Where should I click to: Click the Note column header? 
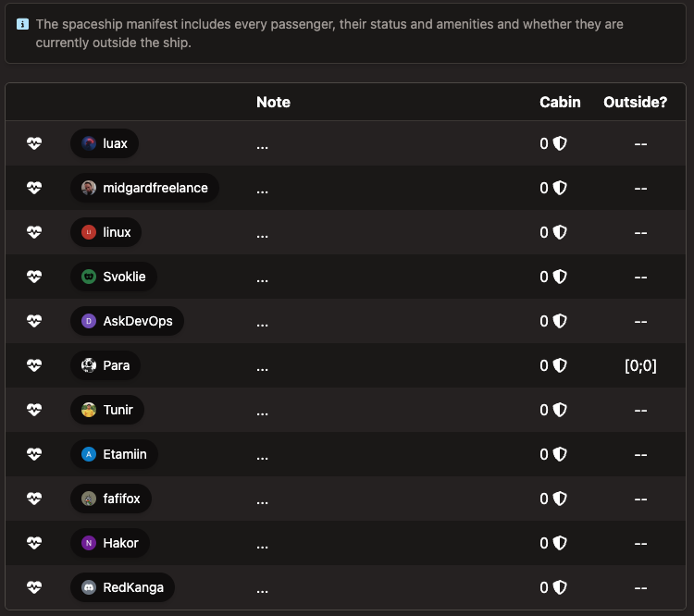(x=274, y=103)
